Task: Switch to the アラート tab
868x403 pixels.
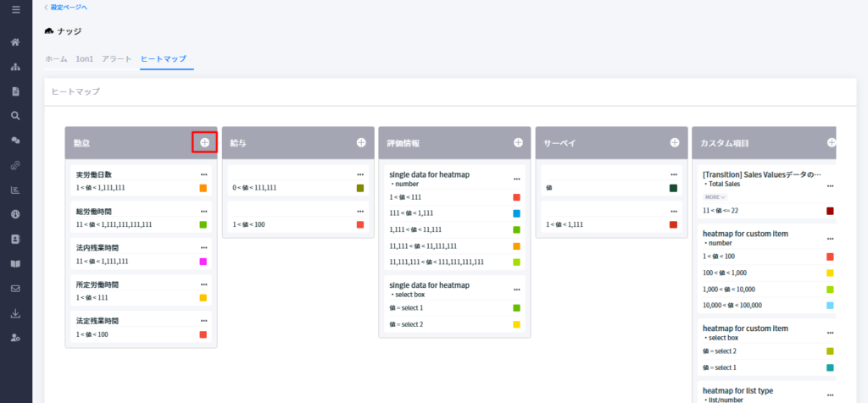Action: pos(117,58)
